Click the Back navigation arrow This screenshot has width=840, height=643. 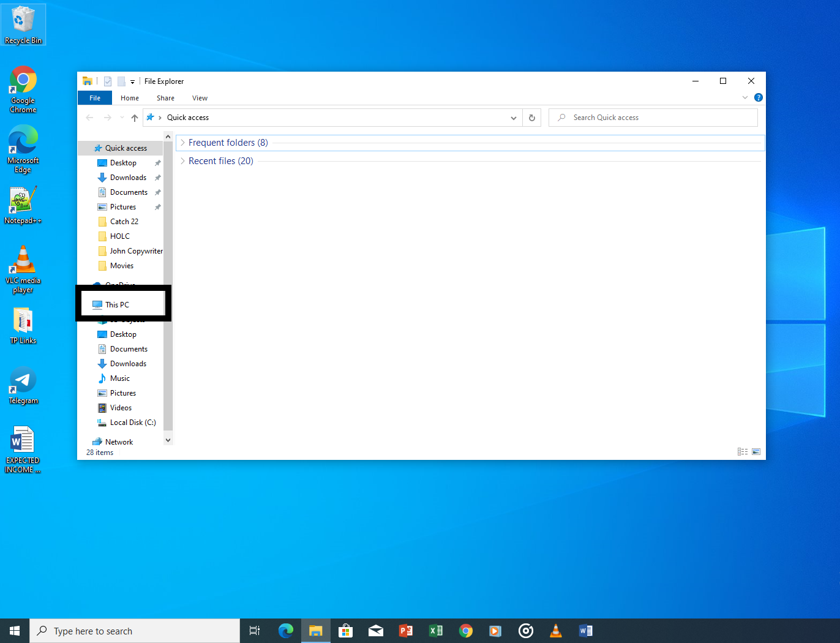tap(90, 118)
